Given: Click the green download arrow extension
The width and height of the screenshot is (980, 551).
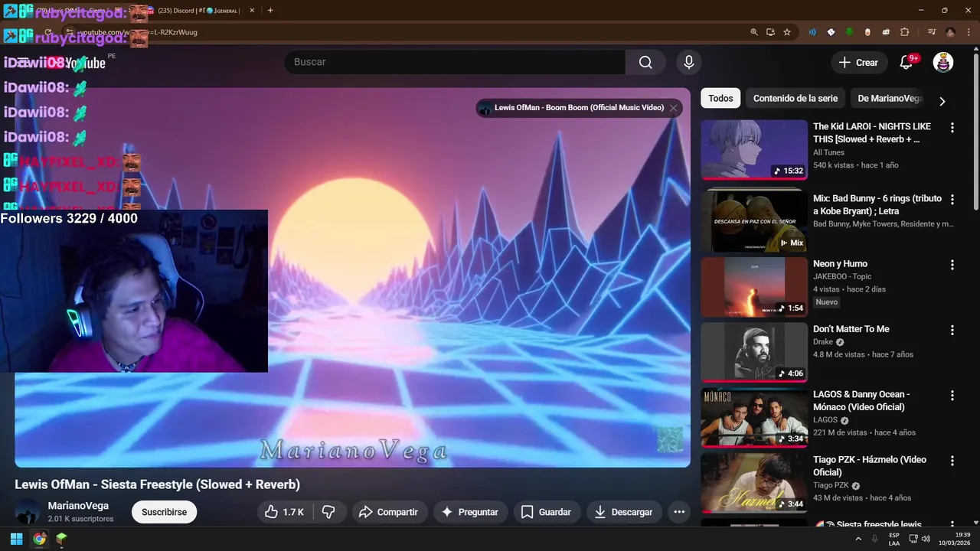Looking at the screenshot, I should pos(849,32).
